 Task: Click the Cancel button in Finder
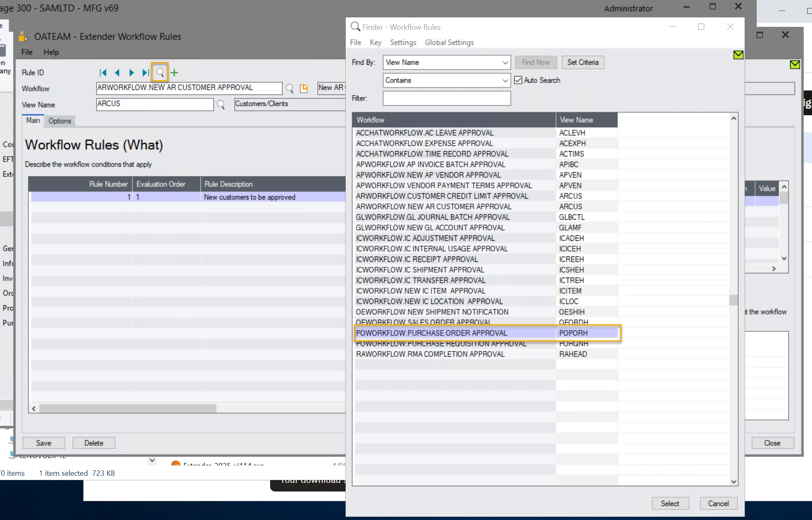[718, 503]
